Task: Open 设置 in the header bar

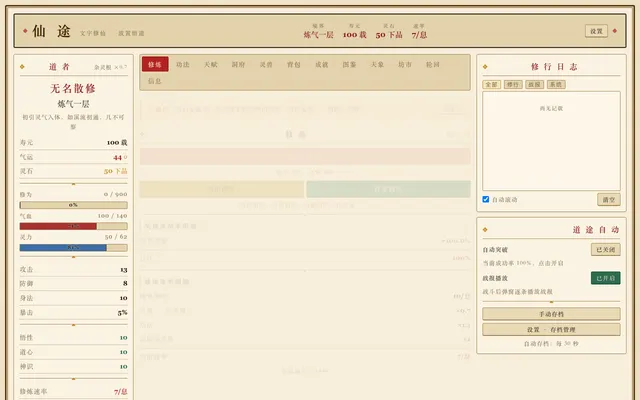Action: 596,31
